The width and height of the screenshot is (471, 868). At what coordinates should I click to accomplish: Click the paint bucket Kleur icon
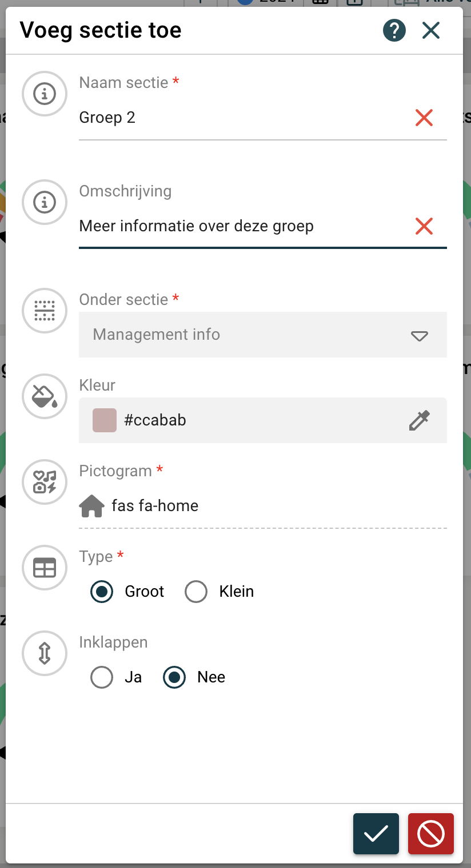pos(45,396)
